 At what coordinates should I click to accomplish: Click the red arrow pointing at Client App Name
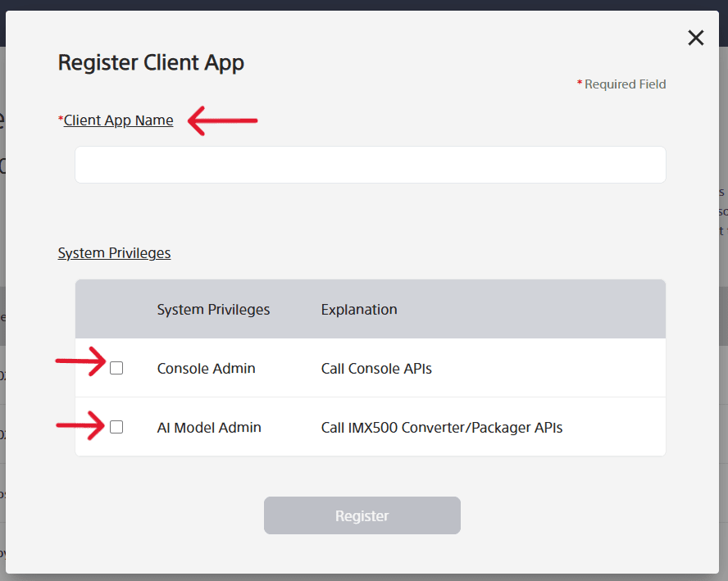(x=221, y=120)
